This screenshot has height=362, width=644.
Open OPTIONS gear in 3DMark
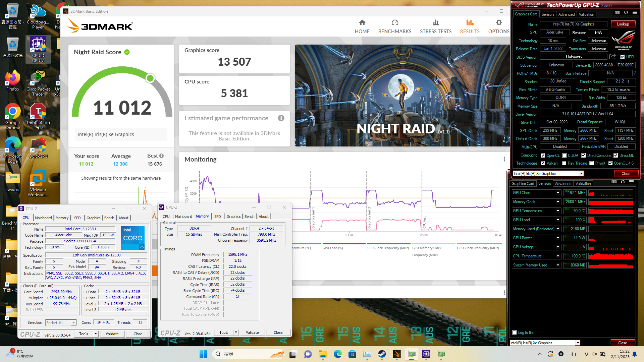[x=499, y=27]
